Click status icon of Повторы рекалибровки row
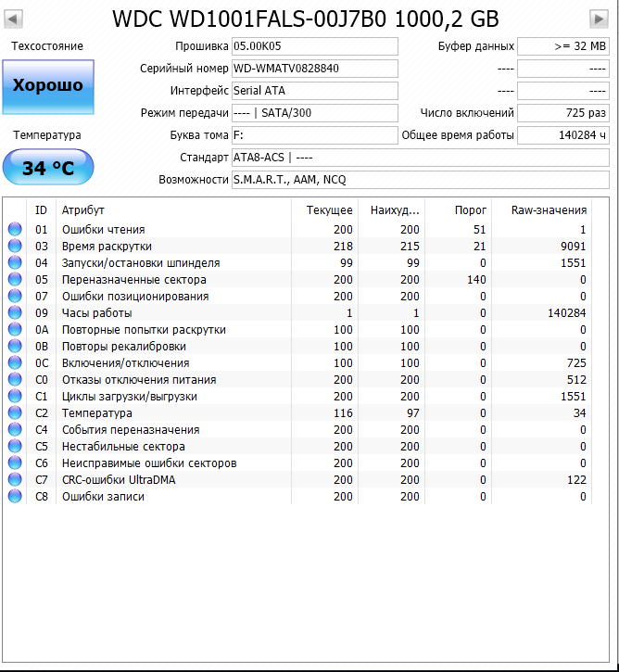 15,347
